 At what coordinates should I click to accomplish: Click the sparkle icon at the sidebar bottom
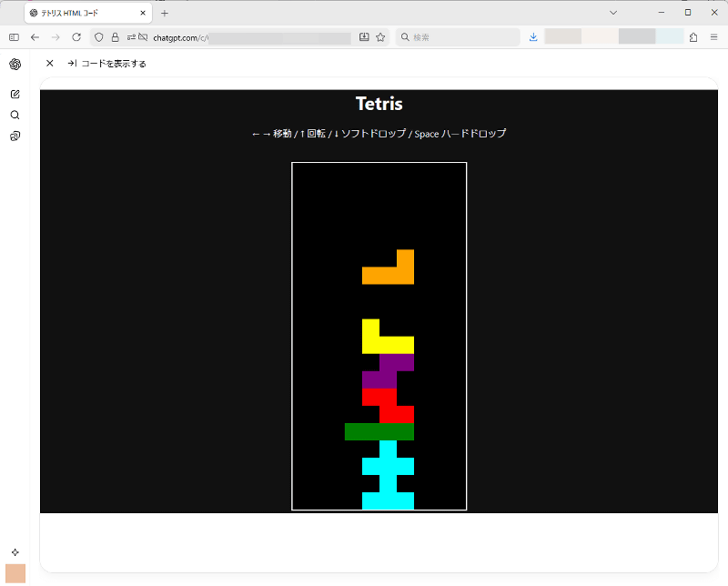pyautogui.click(x=15, y=552)
